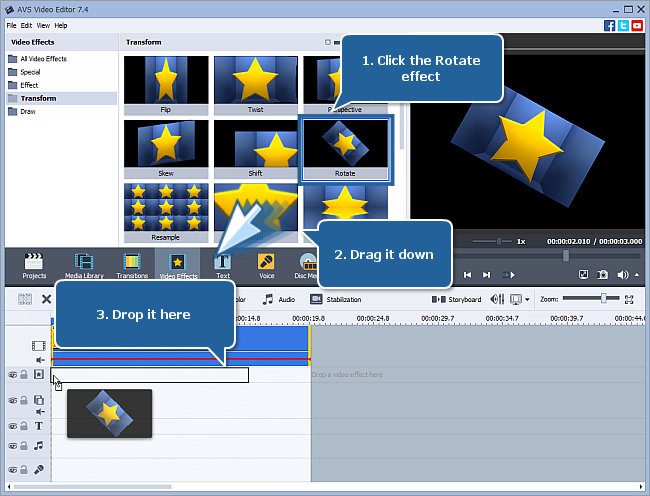Take a snapshot with camera icon

tap(602, 275)
